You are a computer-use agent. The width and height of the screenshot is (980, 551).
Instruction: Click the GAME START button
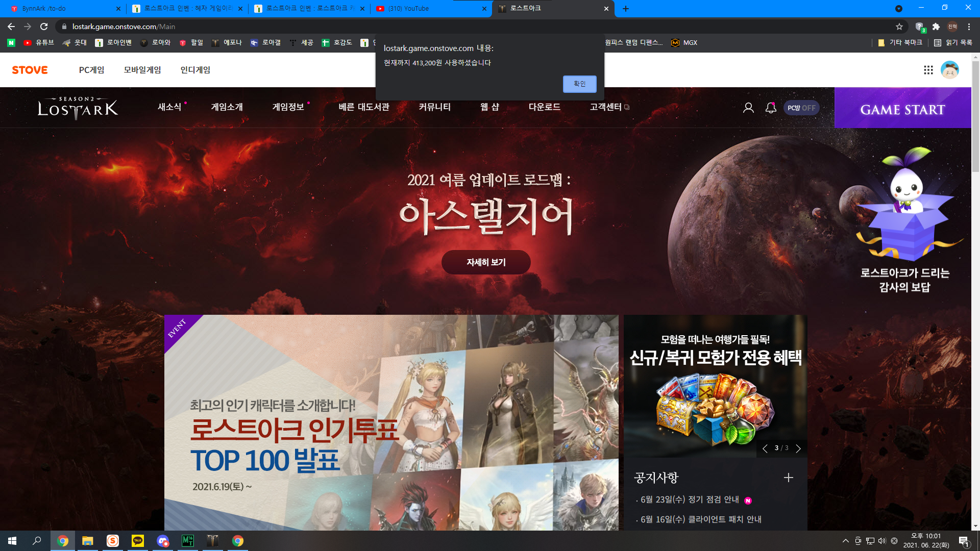coord(902,108)
